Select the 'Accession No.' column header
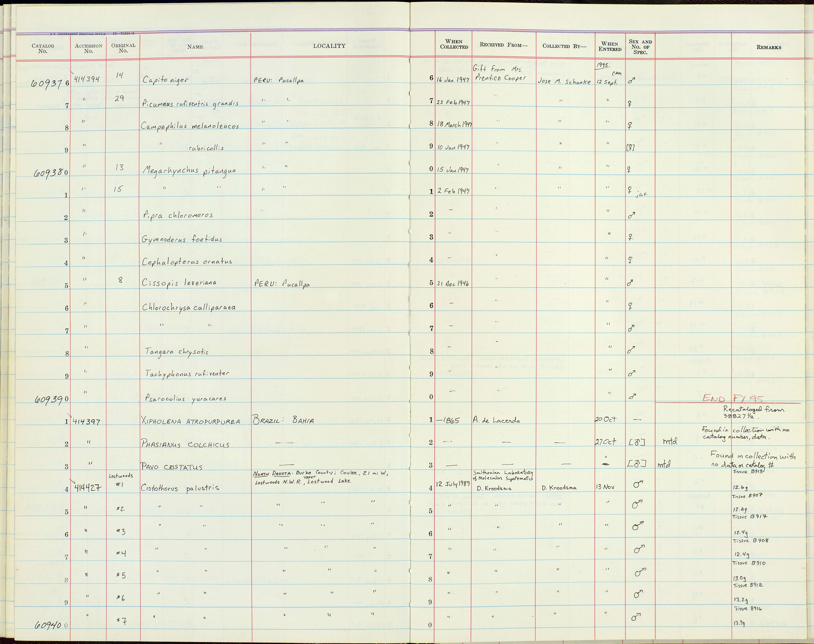This screenshot has height=644, width=814. [89, 48]
